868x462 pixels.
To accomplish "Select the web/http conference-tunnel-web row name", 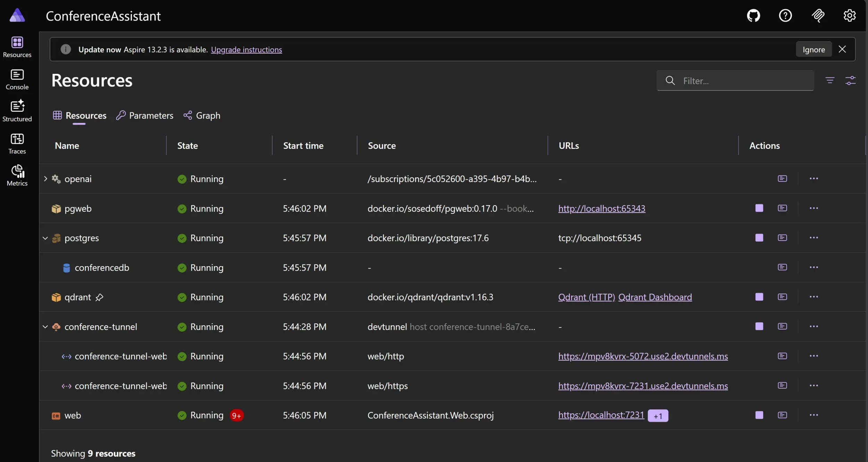I will [x=120, y=356].
